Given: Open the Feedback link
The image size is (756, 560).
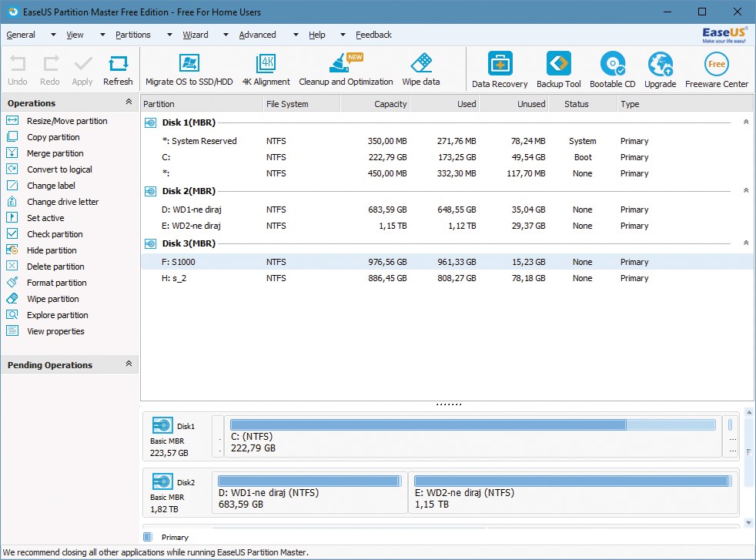Looking at the screenshot, I should (x=373, y=35).
